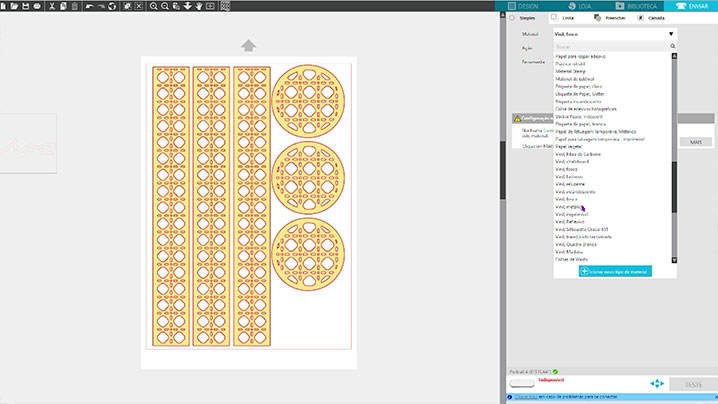The height and width of the screenshot is (404, 718).
Task: Click the Undo arrow icon
Action: click(89, 6)
